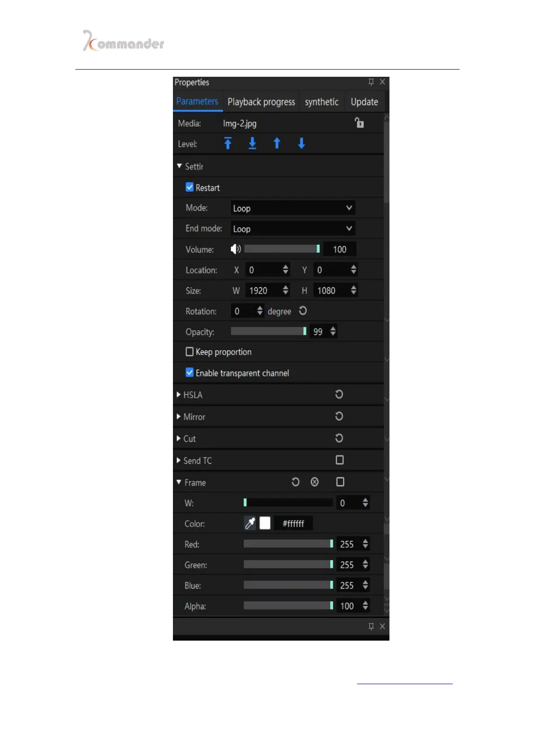Step the Frame W value spinner
Image resolution: width=535 pixels, height=756 pixels.
(365, 502)
